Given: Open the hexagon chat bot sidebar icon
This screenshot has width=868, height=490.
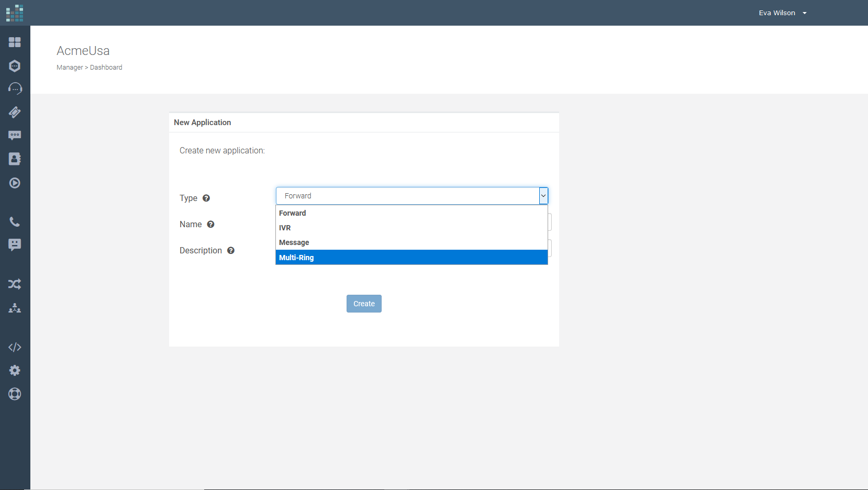Looking at the screenshot, I should point(15,66).
